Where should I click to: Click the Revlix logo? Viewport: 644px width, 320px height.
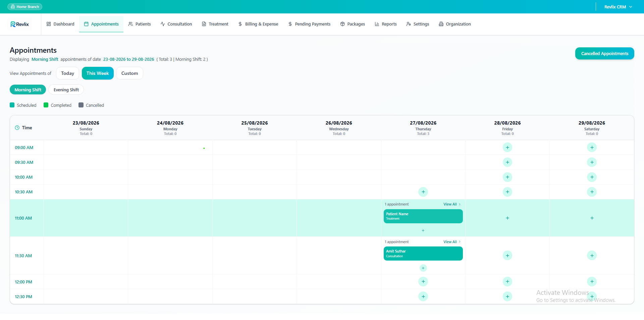pyautogui.click(x=20, y=24)
